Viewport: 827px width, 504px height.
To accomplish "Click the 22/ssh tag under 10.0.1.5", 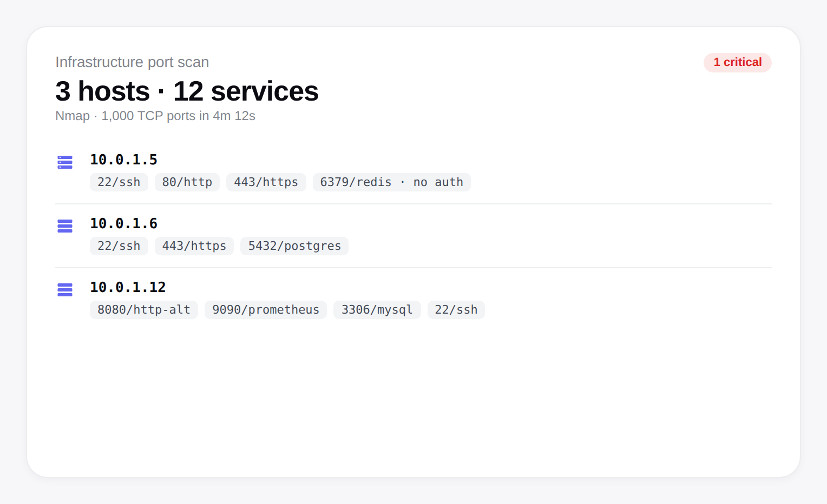I will point(119,182).
